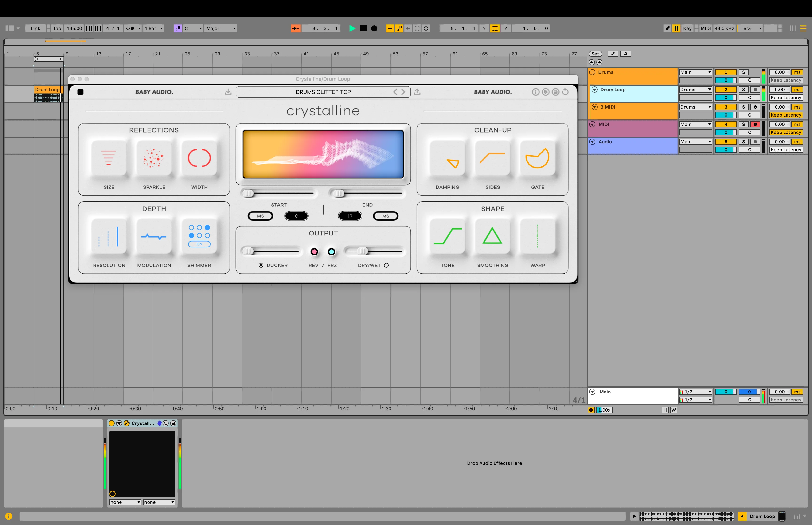Click the Gate knob in Clean-Up
Image resolution: width=812 pixels, height=525 pixels.
click(538, 158)
